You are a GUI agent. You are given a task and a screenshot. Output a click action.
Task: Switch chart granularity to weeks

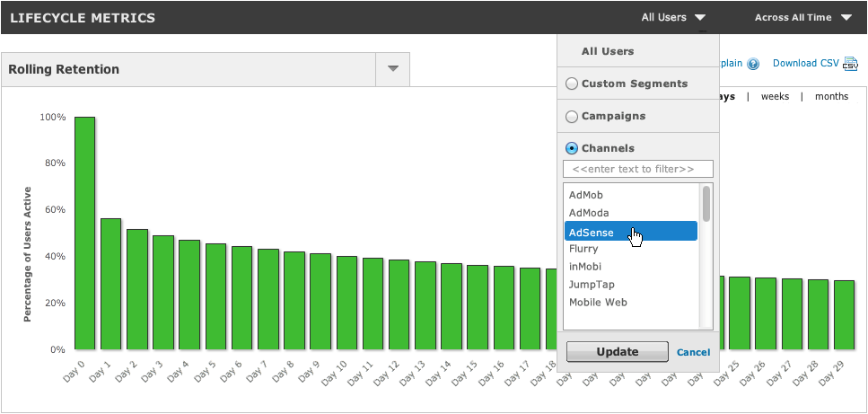tap(775, 96)
